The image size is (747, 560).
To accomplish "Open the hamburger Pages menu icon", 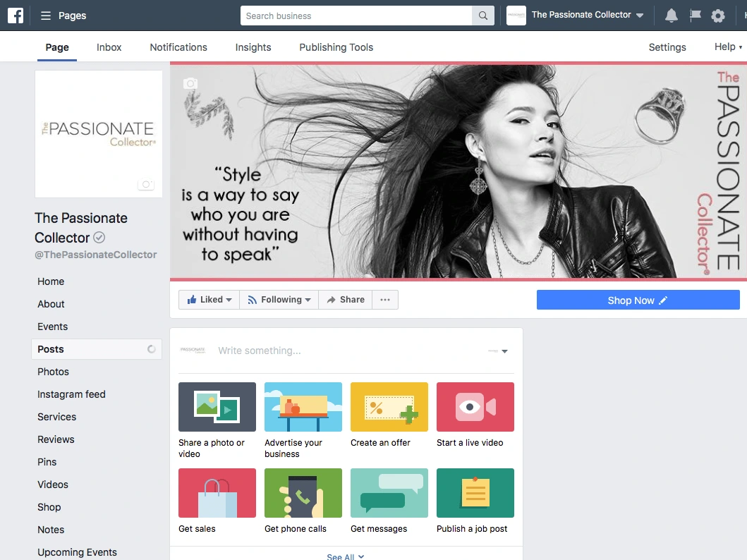I will [46, 16].
